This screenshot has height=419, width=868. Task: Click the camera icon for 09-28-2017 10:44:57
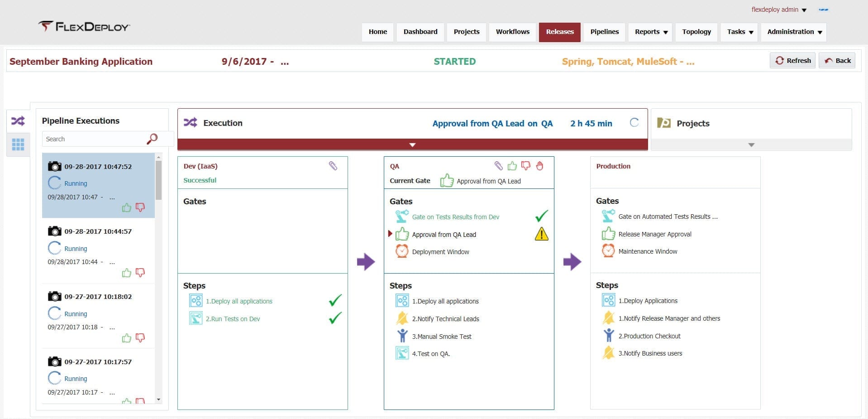coord(54,231)
